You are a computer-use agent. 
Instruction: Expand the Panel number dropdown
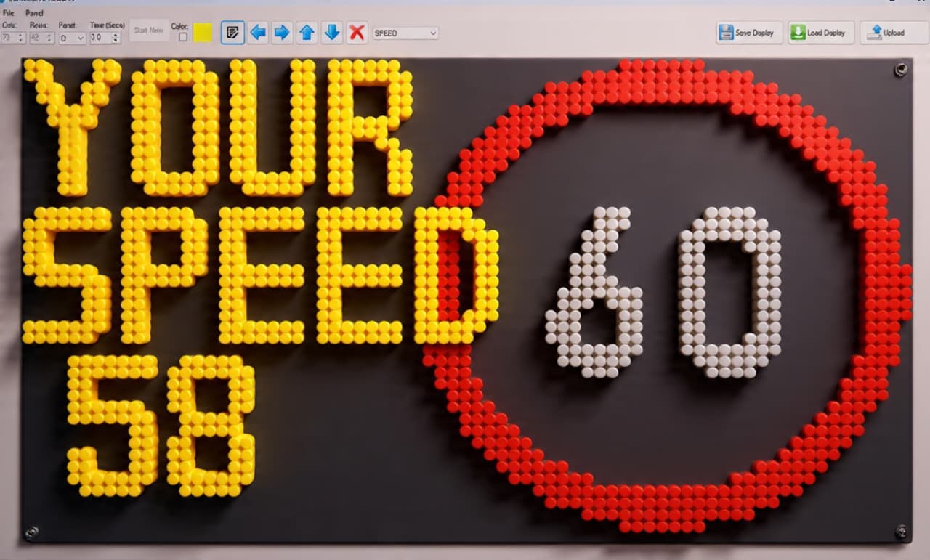click(x=72, y=38)
